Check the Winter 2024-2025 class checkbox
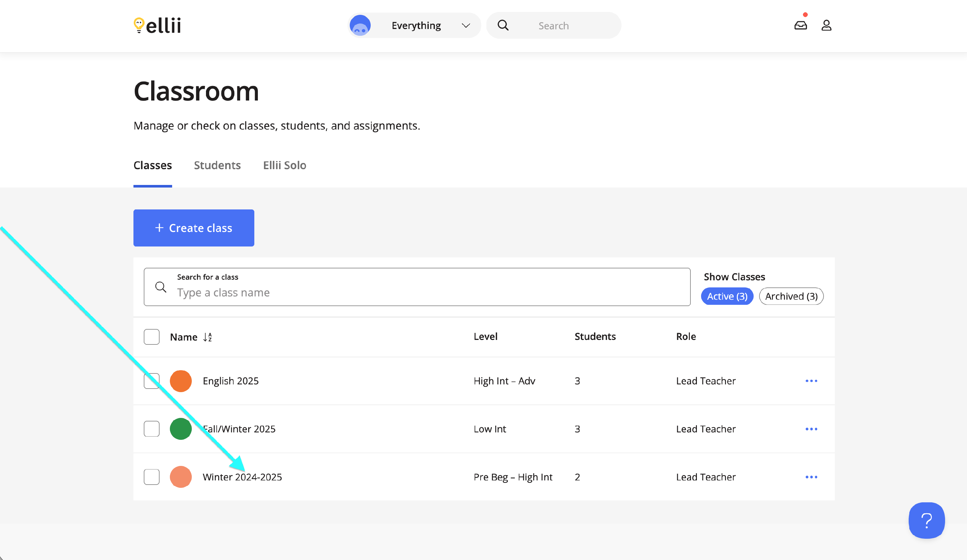The height and width of the screenshot is (560, 967). tap(151, 477)
